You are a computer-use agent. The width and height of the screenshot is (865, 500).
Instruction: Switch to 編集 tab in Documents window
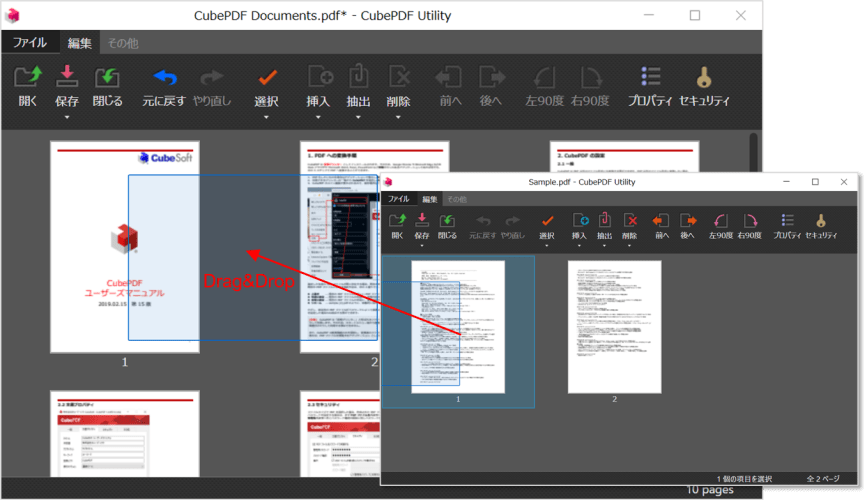click(79, 43)
